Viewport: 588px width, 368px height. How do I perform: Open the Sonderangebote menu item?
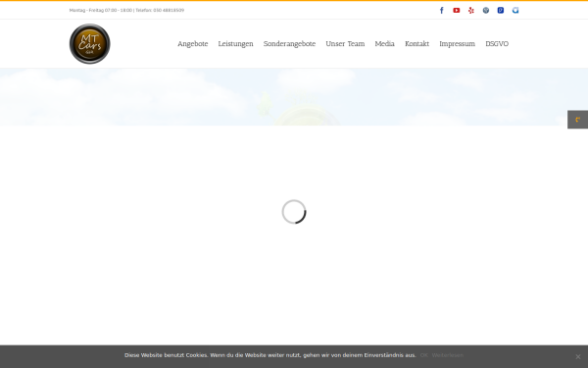tap(289, 44)
